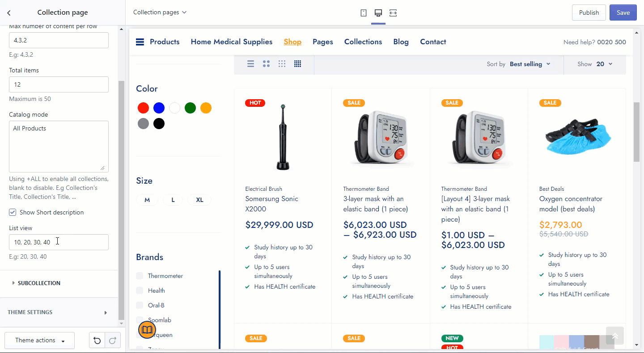Select the two-column grid layout icon
Screen dimensions: 644x353
point(266,64)
